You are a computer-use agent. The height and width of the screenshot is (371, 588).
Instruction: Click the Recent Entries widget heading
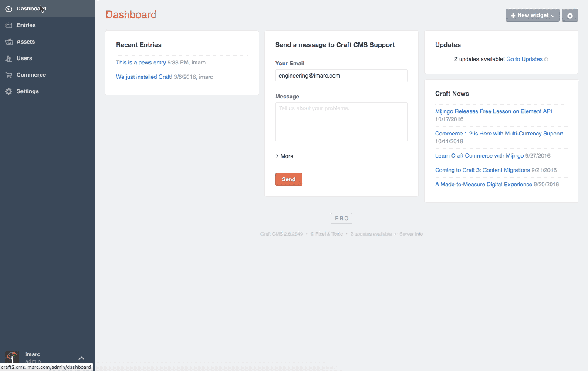coord(139,45)
